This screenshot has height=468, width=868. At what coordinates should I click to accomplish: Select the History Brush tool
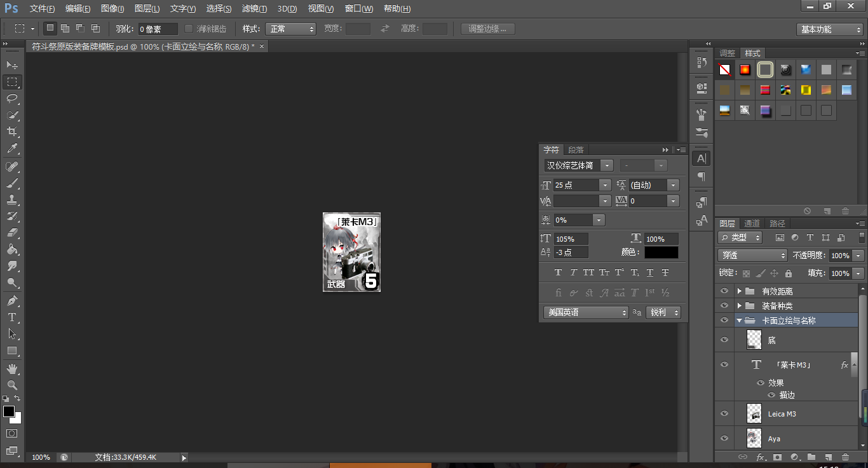coord(12,216)
